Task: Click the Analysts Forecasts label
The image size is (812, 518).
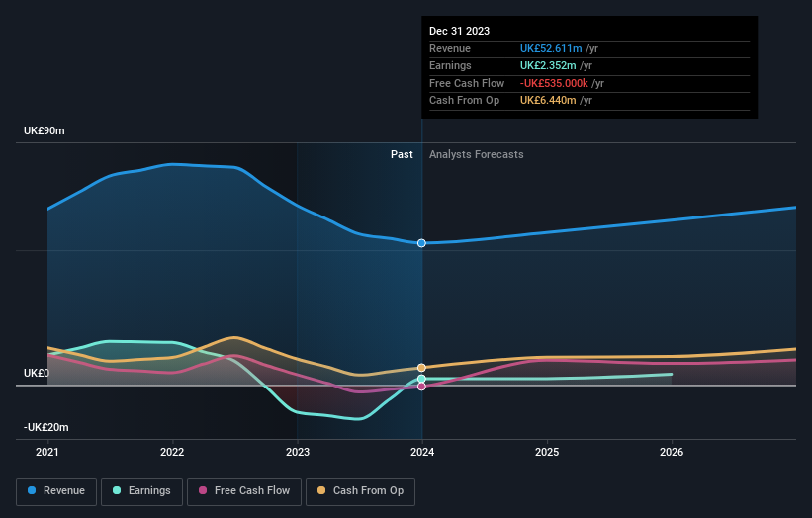Action: pyautogui.click(x=477, y=154)
